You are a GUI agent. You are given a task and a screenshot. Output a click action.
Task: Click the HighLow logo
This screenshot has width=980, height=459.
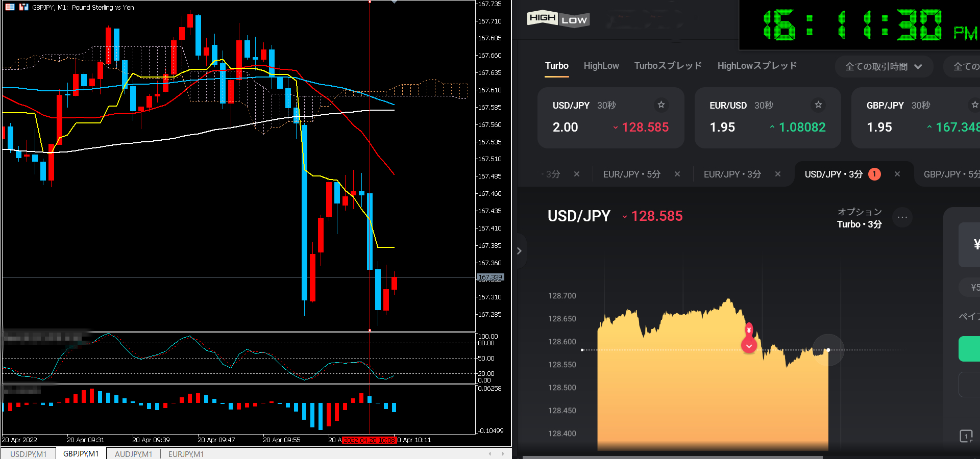coord(558,19)
